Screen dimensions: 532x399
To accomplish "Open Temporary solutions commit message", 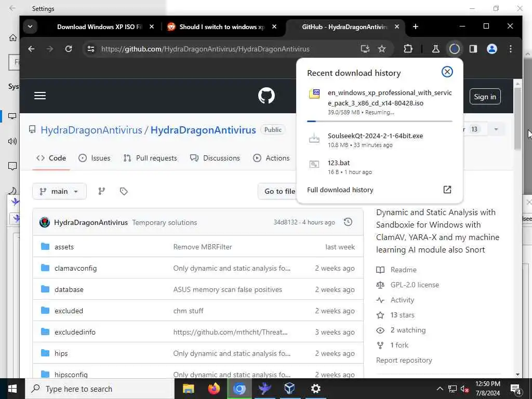I will point(165,222).
